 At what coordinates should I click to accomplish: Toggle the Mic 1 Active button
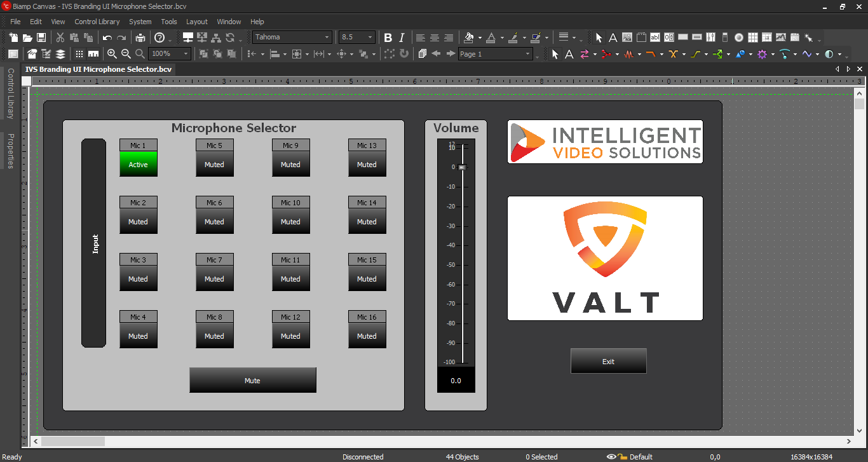139,164
